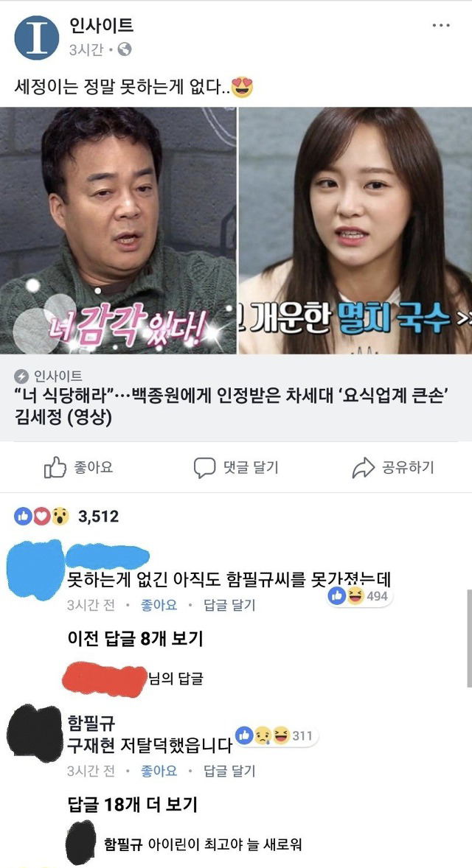
Task: Click the thumbs-up 좋아요 icon under post
Action: (55, 468)
